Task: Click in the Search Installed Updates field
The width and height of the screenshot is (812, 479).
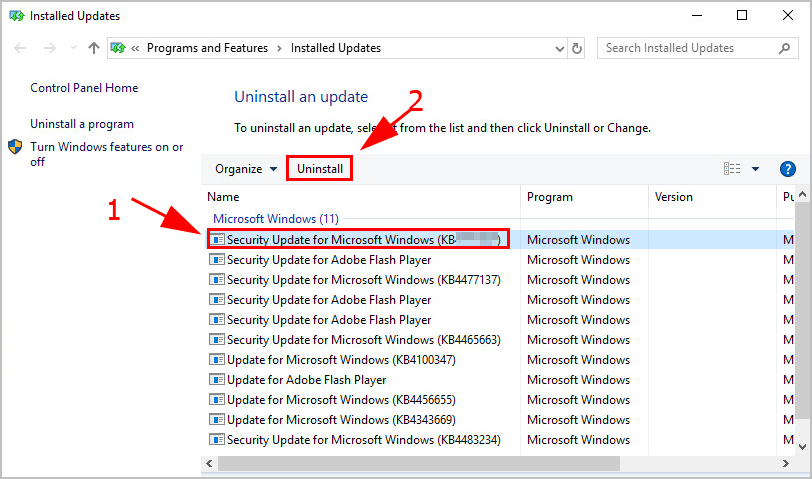Action: [x=685, y=48]
